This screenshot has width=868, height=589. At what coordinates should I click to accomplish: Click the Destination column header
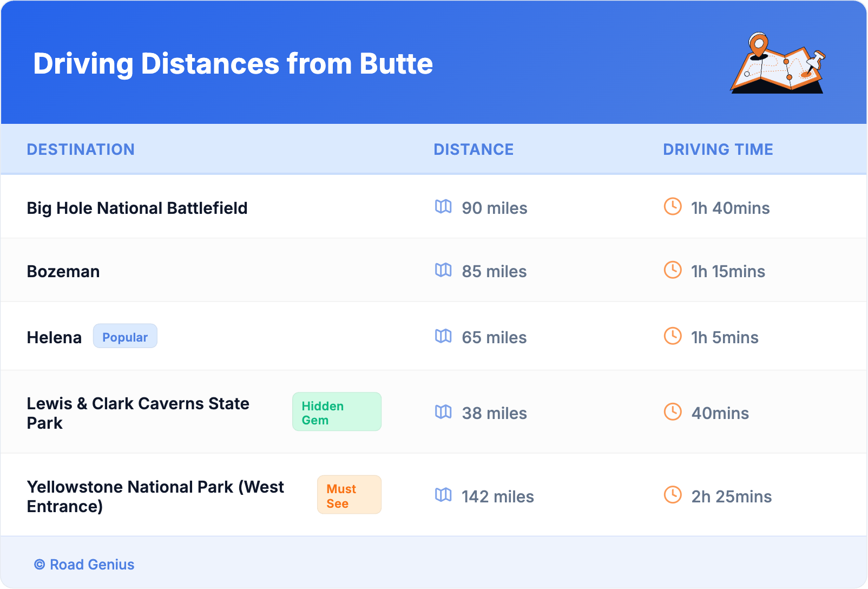[81, 149]
